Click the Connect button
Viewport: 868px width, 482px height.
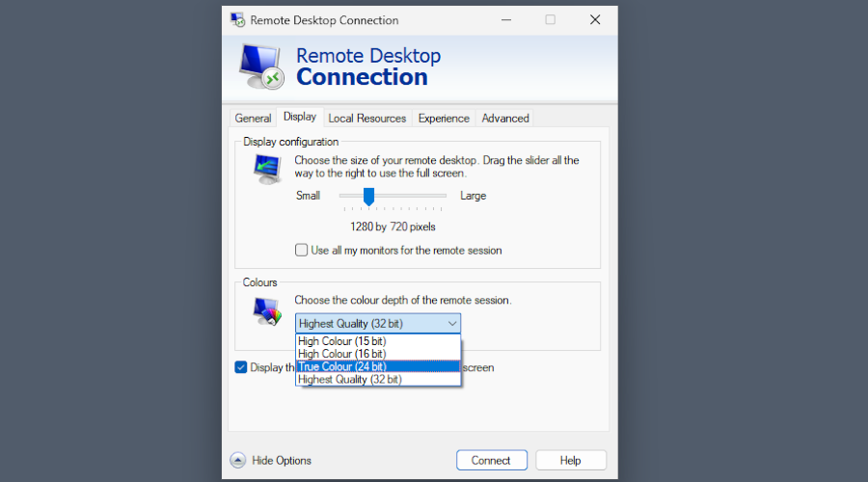[x=492, y=461]
